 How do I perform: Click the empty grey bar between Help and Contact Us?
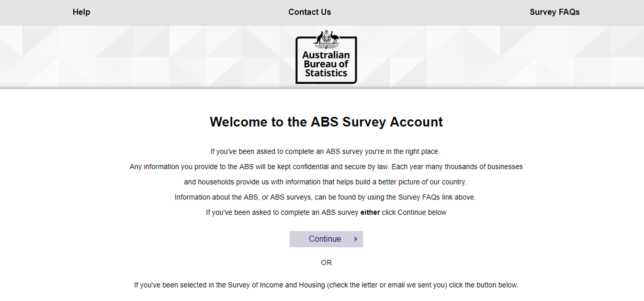(189, 12)
